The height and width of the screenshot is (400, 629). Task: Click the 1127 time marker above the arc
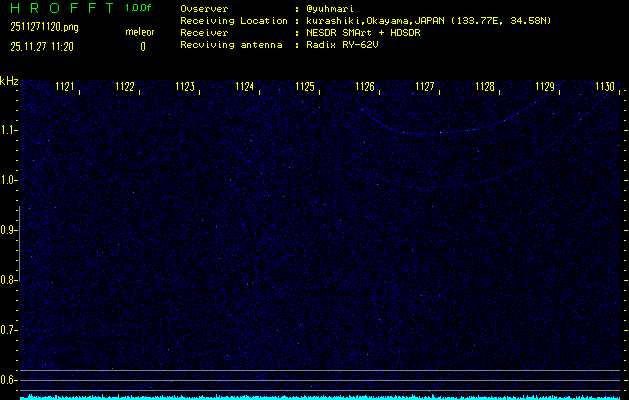pos(425,87)
